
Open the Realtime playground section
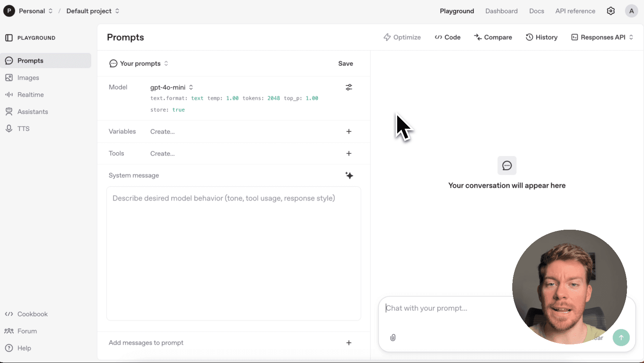30,95
